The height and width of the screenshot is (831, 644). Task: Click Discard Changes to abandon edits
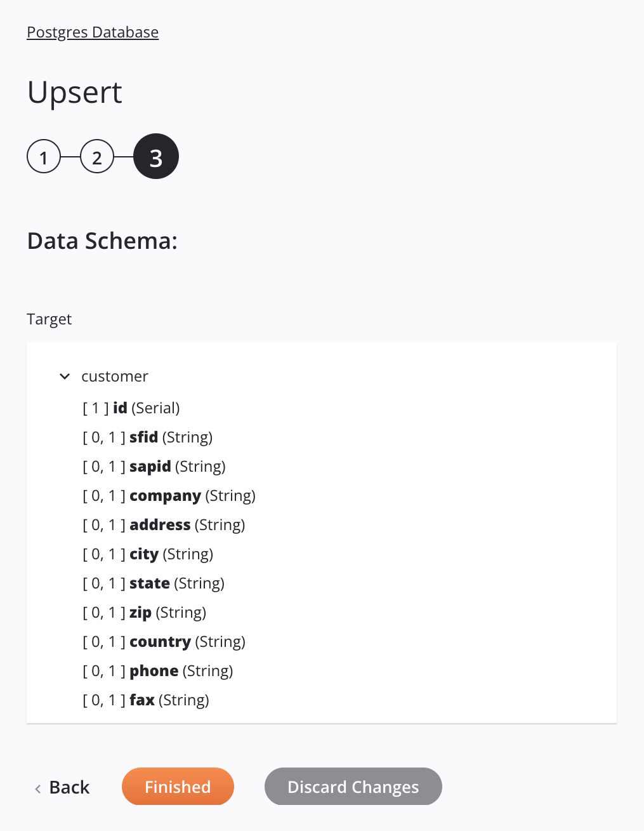(x=353, y=787)
